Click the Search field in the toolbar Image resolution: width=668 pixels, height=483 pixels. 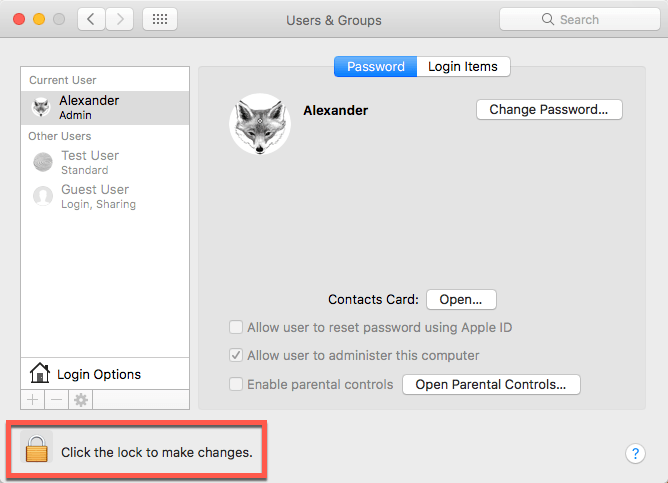(578, 19)
